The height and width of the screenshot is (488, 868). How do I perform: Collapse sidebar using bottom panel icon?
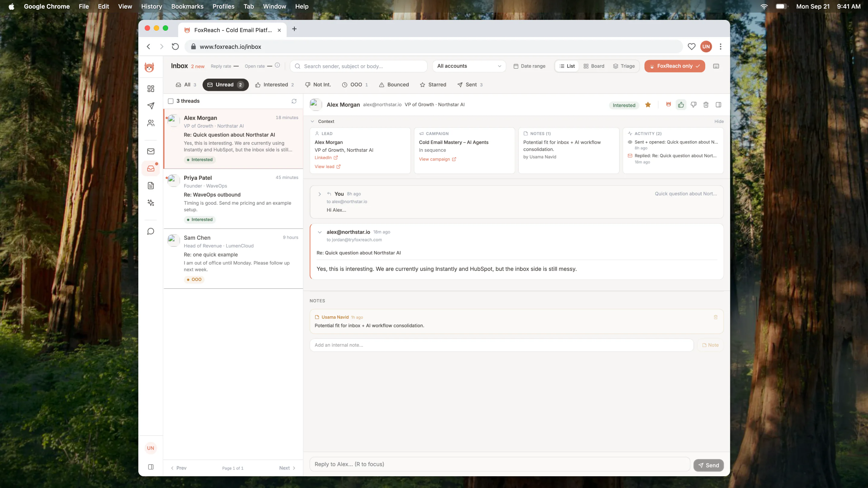click(151, 467)
